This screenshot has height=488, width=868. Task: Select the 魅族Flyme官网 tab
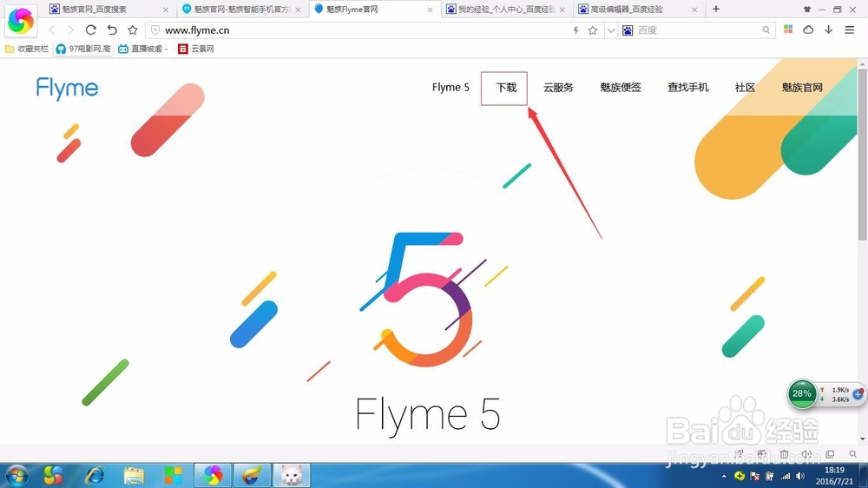pyautogui.click(x=373, y=10)
